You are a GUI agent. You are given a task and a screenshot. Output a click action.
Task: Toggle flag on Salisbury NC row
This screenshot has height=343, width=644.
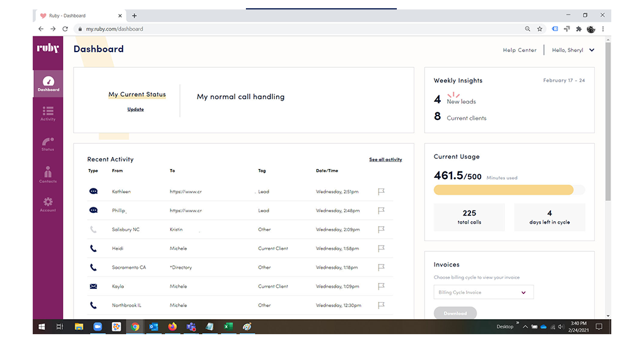381,230
